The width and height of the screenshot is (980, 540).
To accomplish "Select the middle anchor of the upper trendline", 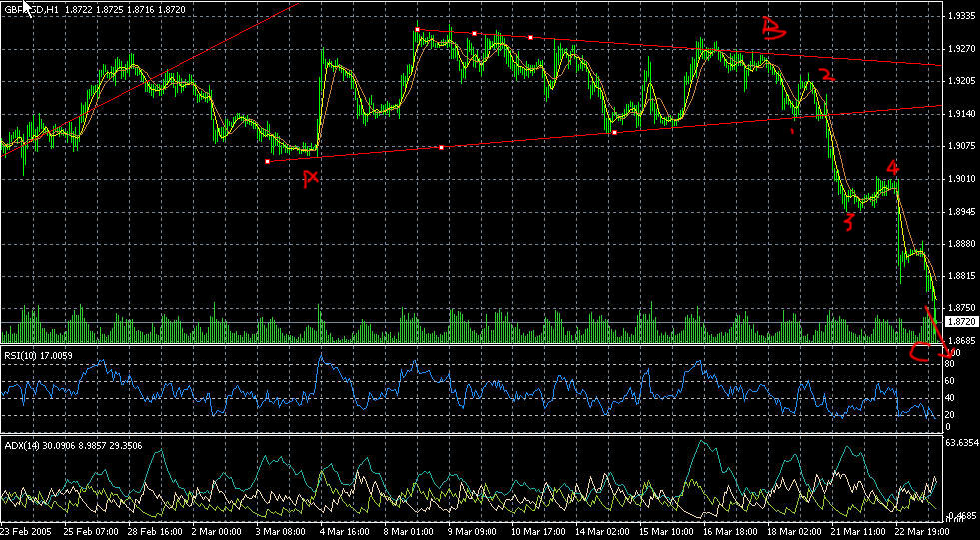I will (x=474, y=33).
